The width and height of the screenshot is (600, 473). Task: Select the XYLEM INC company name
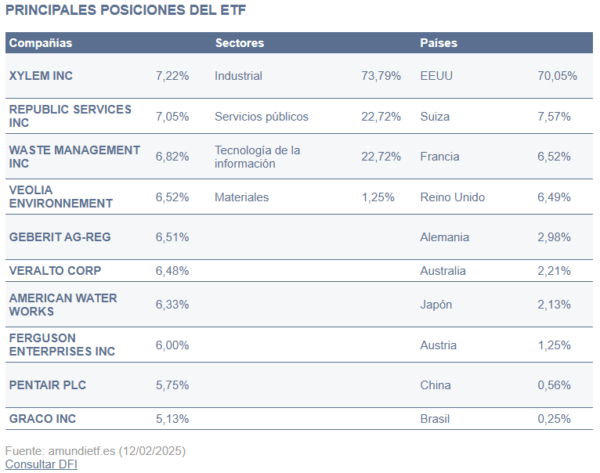(x=41, y=76)
